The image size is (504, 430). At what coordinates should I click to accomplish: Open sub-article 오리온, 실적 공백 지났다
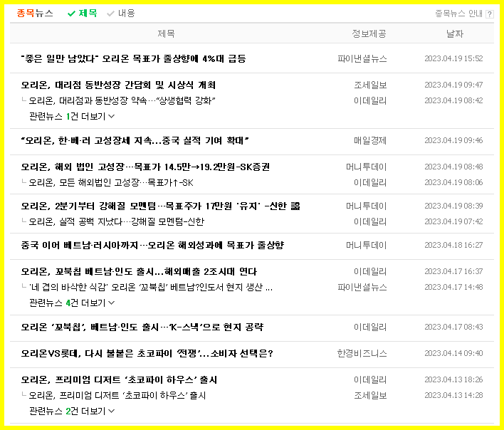tap(116, 221)
